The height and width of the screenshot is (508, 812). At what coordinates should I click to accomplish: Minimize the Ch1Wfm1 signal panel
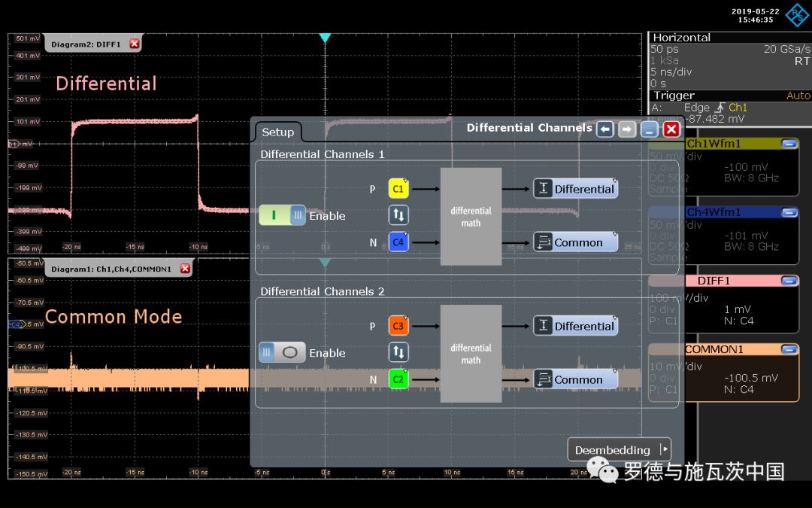point(789,144)
